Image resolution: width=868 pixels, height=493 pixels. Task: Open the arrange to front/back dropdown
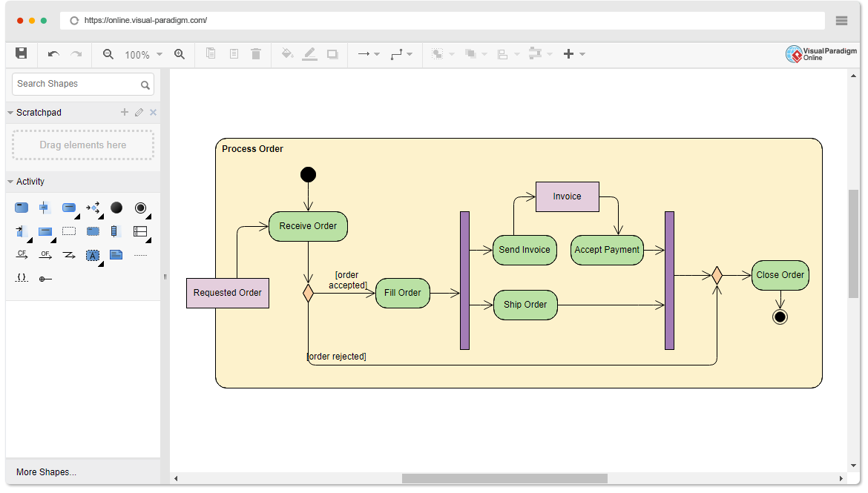click(476, 53)
